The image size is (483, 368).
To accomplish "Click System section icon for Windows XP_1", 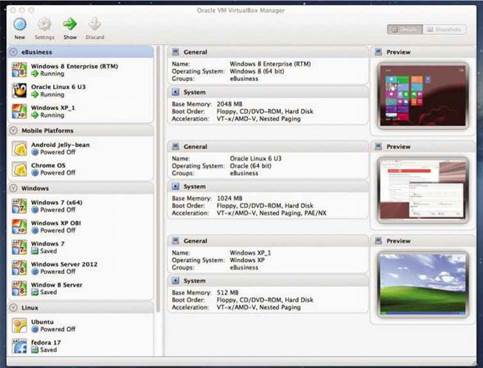I will pos(176,281).
